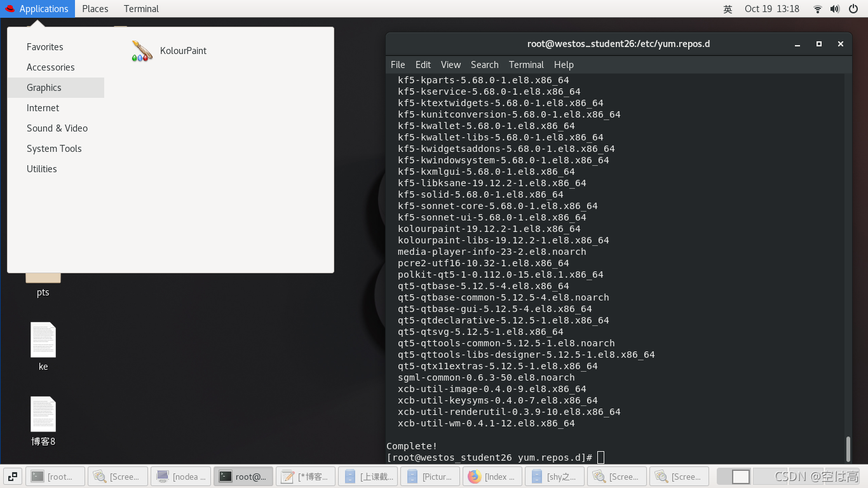Click the Complete! line in terminal
Viewport: 868px width, 488px height.
(412, 446)
